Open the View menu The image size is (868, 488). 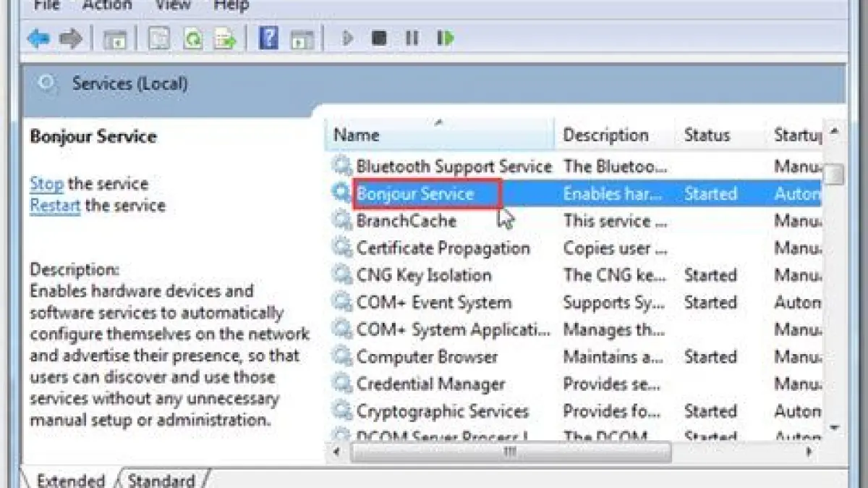pos(173,6)
